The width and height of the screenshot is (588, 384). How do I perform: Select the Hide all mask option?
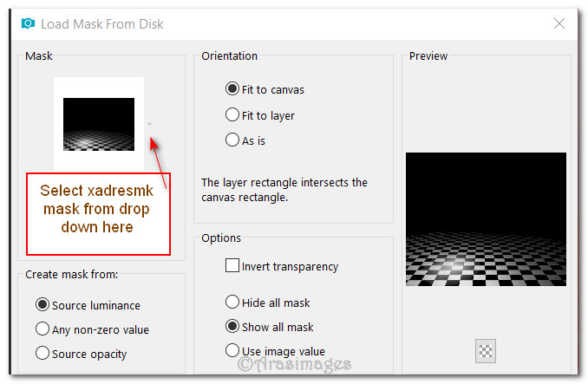tap(232, 303)
